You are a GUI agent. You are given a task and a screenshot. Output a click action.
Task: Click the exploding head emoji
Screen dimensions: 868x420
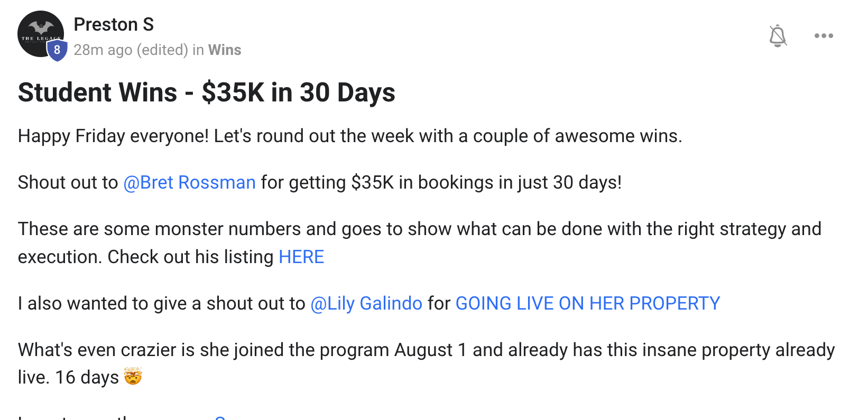[133, 377]
